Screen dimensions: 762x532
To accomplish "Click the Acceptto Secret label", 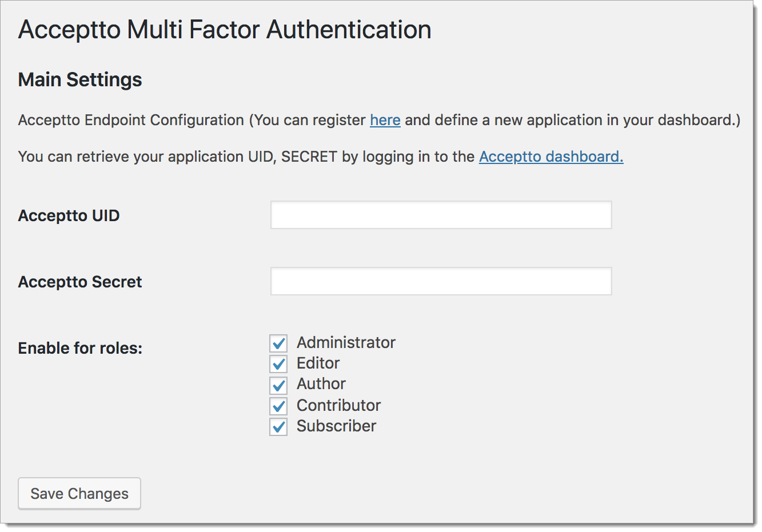I will tap(80, 282).
